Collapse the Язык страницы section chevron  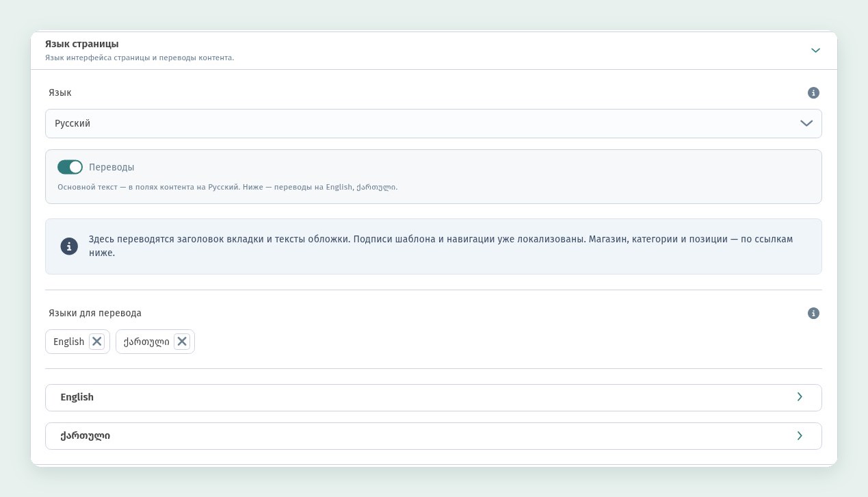(815, 51)
